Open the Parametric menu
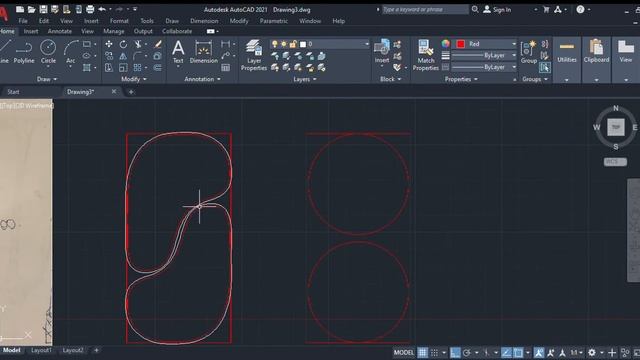Viewport: 640px width, 360px height. (x=273, y=21)
